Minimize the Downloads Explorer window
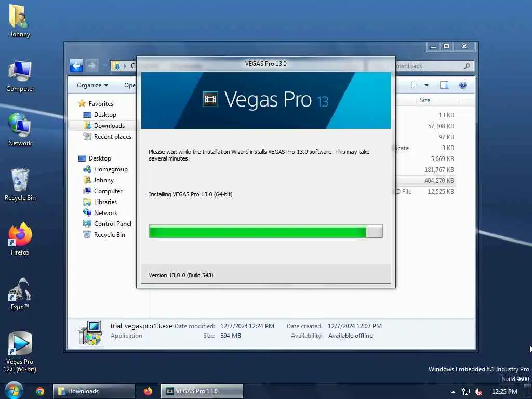 click(x=433, y=46)
